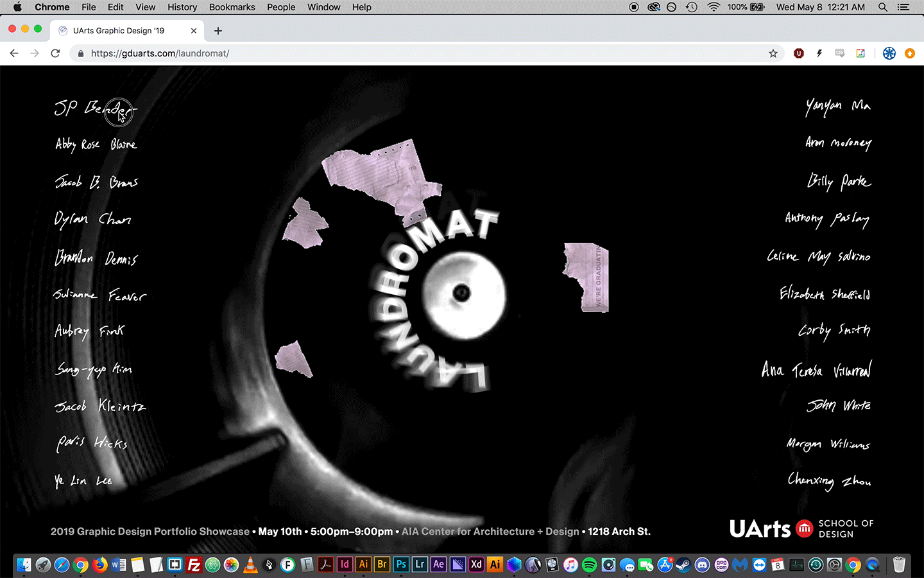
Task: Open the Apple menu
Action: [17, 7]
